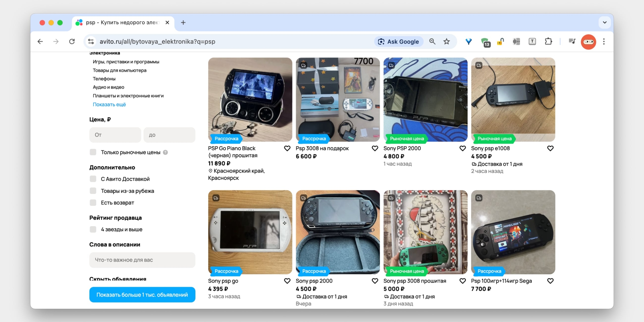
Task: Reload the Avito page
Action: (x=72, y=42)
